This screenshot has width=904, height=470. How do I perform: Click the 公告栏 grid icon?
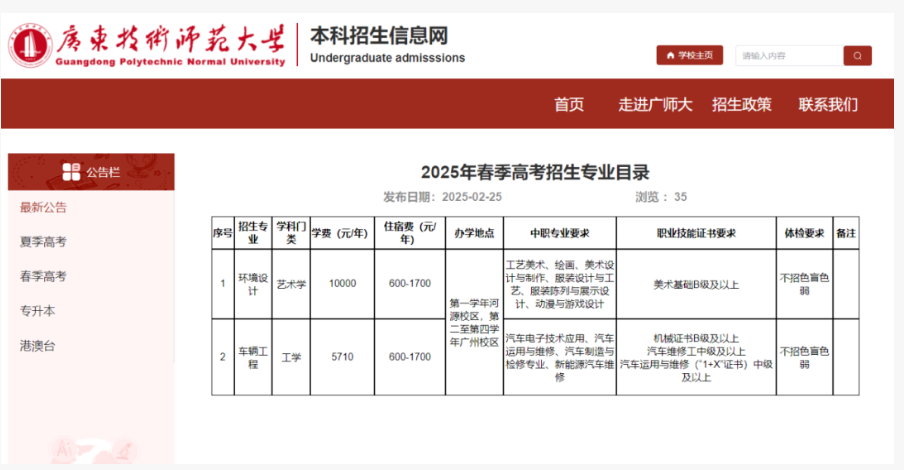pos(71,172)
